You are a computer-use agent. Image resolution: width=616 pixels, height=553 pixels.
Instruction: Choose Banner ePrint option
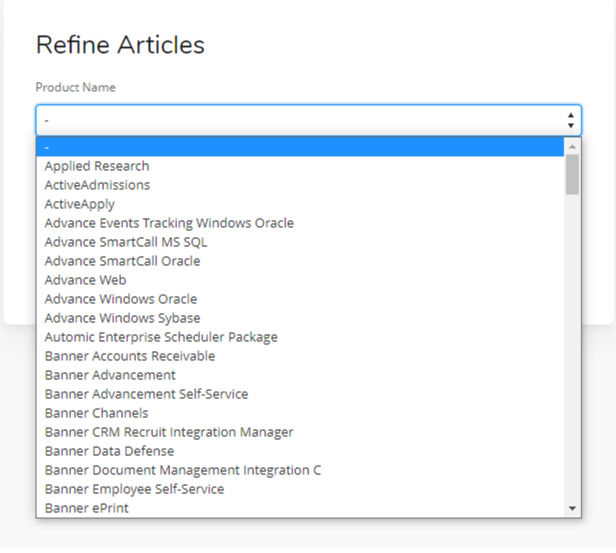point(300,508)
